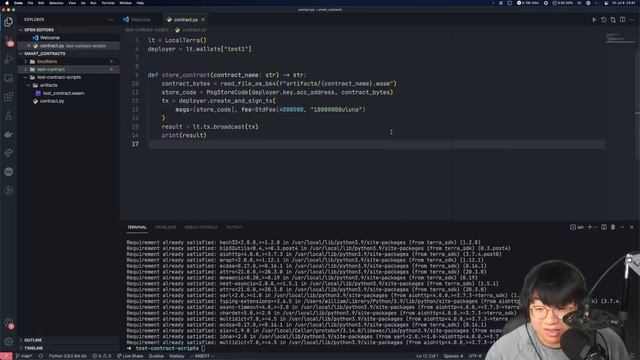Select the Terminal panel tab
640x360 pixels.
click(x=137, y=227)
